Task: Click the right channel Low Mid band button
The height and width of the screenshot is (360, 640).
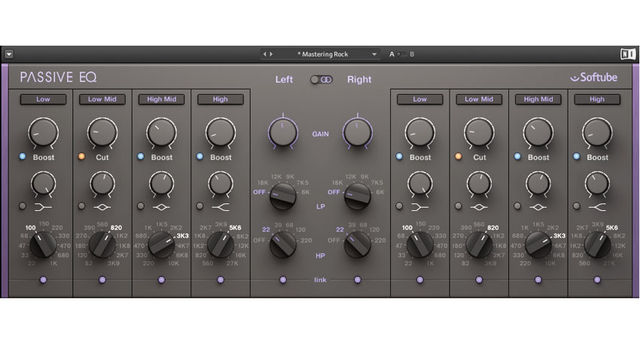Action: click(x=479, y=99)
